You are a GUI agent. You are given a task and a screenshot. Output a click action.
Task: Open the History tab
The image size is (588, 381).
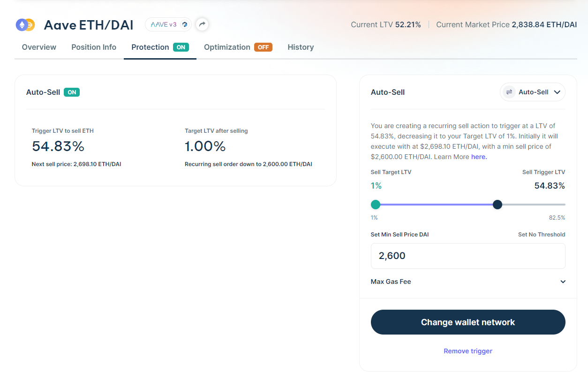(x=301, y=47)
